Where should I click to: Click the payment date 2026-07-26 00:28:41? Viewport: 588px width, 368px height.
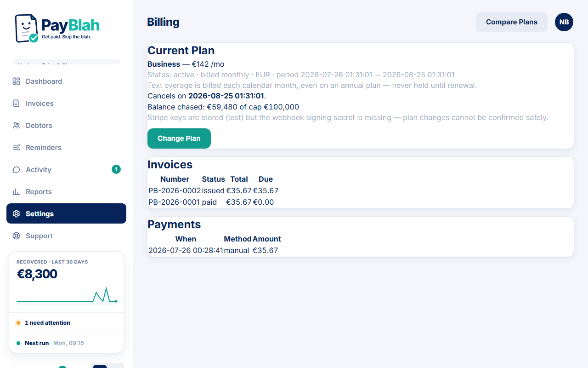[186, 250]
